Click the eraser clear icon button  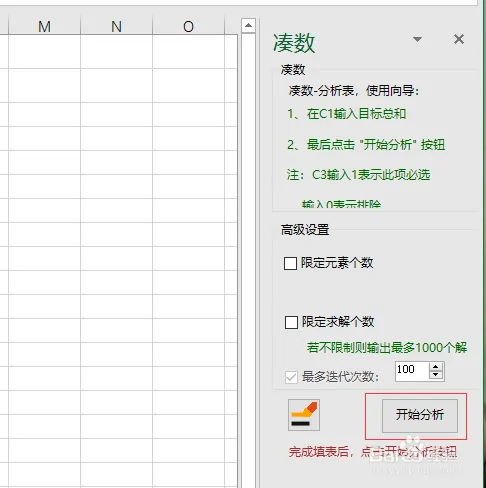pos(304,415)
